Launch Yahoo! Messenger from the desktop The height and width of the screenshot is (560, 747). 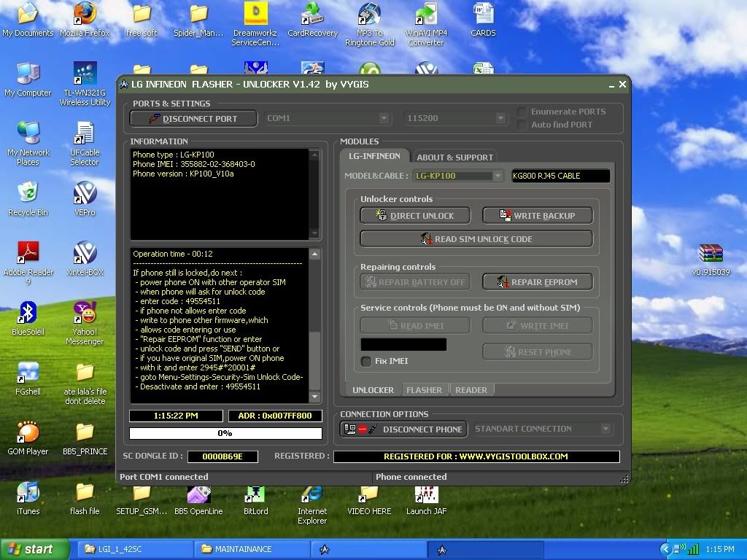(x=85, y=323)
